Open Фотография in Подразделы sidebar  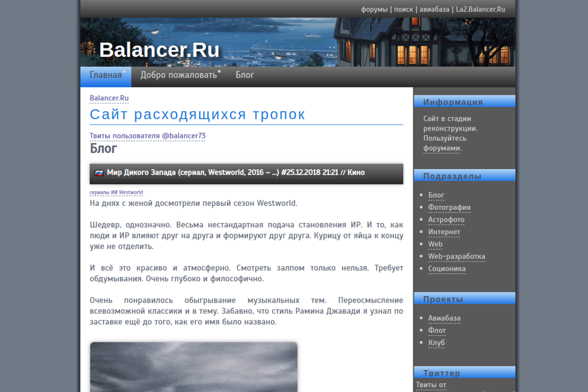pyautogui.click(x=449, y=208)
